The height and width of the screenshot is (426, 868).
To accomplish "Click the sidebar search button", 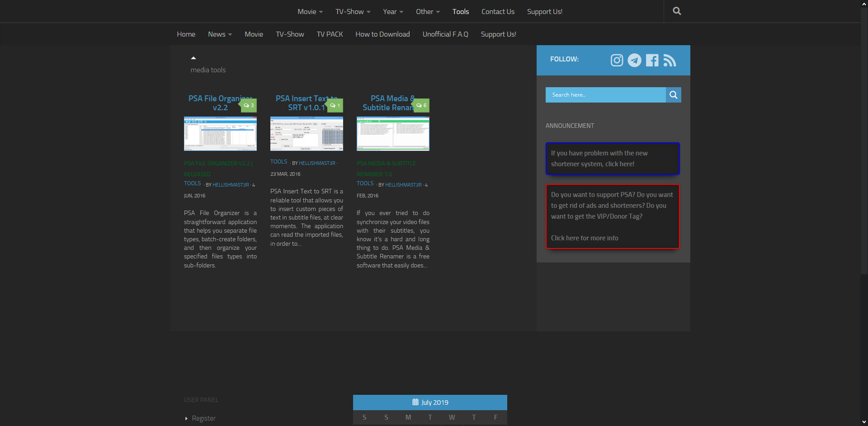I will click(673, 94).
